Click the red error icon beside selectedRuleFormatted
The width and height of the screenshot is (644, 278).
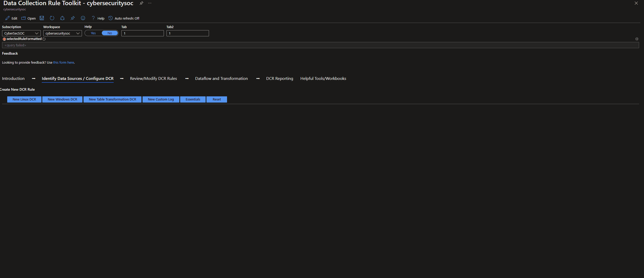tap(4, 39)
